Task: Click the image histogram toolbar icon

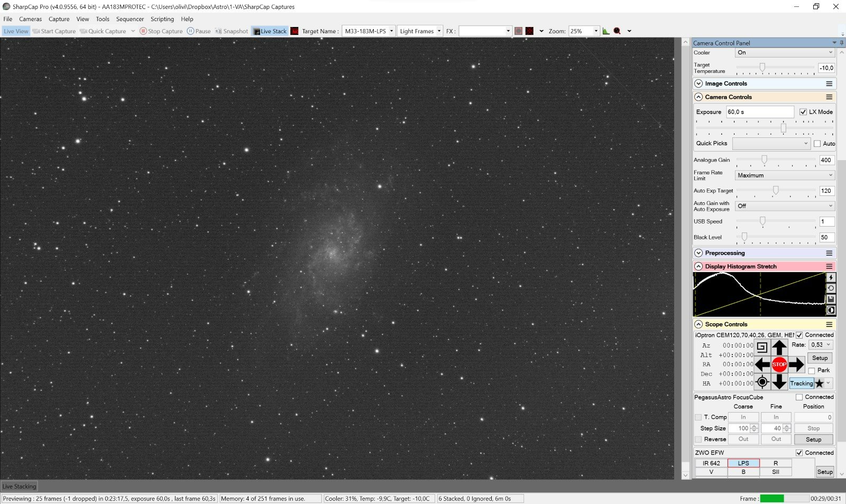Action: point(606,31)
